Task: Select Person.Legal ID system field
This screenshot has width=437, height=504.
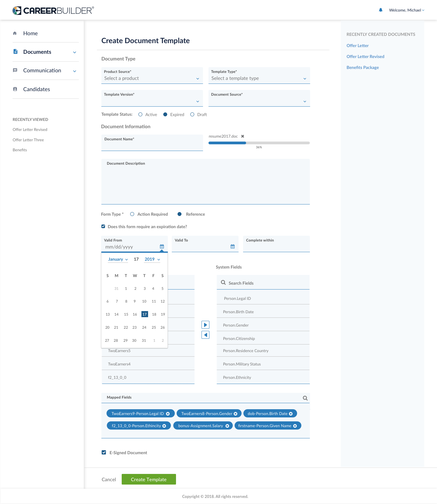Action: [x=263, y=298]
